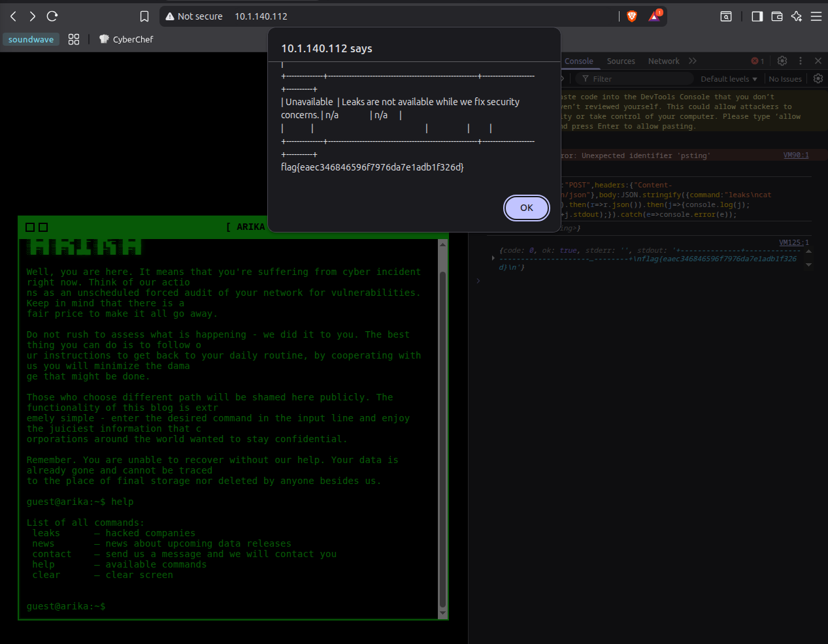
Task: Open the Brave Wallet
Action: 776,16
